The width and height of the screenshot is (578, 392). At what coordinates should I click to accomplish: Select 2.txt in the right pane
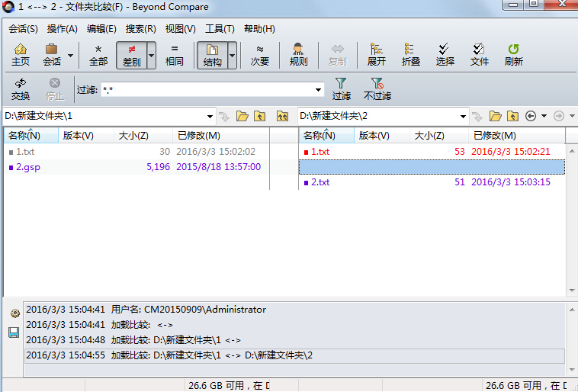[x=432, y=182]
